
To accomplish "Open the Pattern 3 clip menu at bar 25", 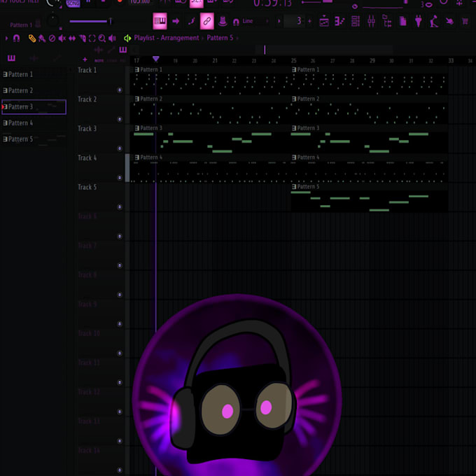I will pyautogui.click(x=294, y=128).
